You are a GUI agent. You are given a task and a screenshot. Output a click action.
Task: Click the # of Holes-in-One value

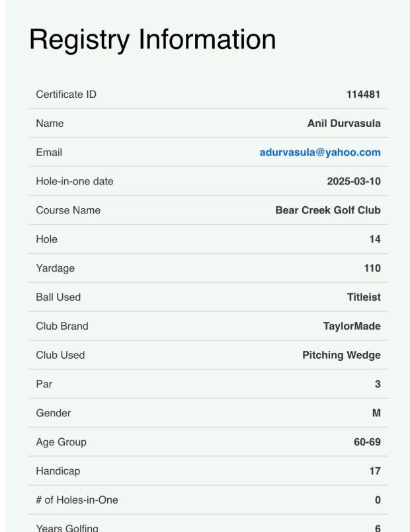(378, 500)
